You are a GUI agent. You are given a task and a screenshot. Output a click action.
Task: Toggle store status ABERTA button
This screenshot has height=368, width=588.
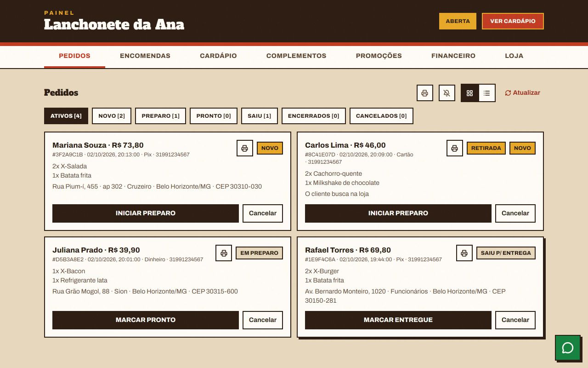[458, 21]
